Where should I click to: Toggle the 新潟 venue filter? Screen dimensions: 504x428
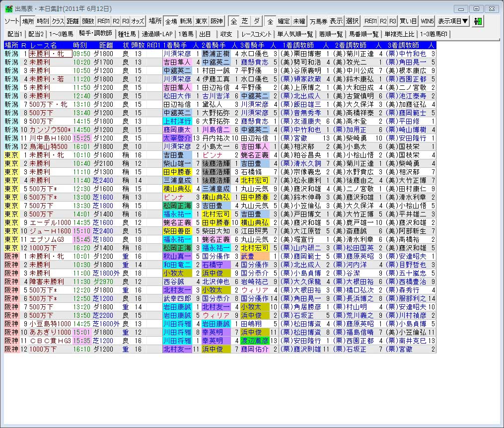[186, 21]
